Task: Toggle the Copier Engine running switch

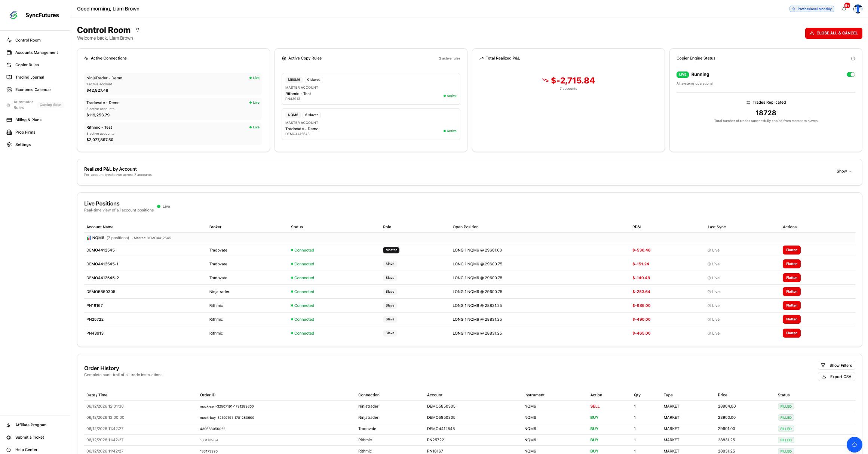Action: tap(851, 74)
